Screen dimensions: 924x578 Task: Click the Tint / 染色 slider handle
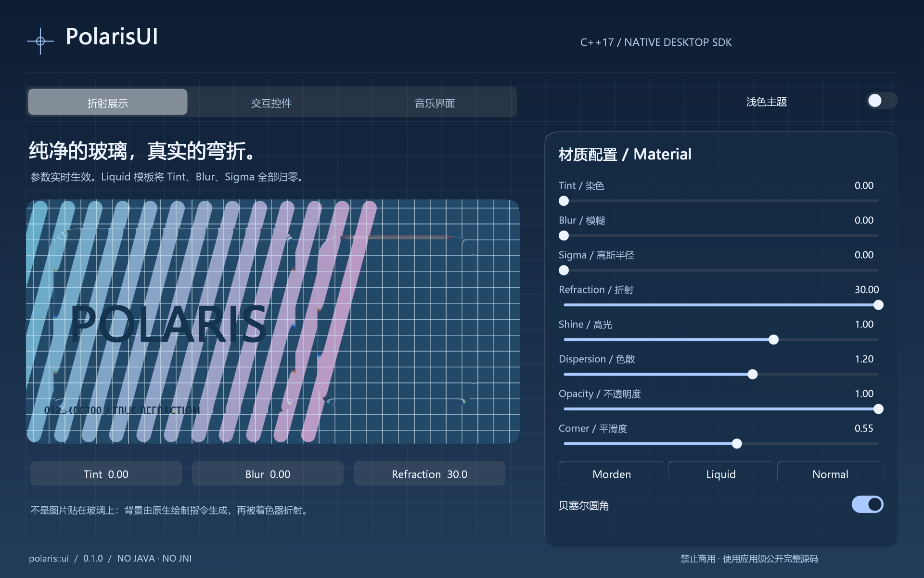tap(564, 201)
